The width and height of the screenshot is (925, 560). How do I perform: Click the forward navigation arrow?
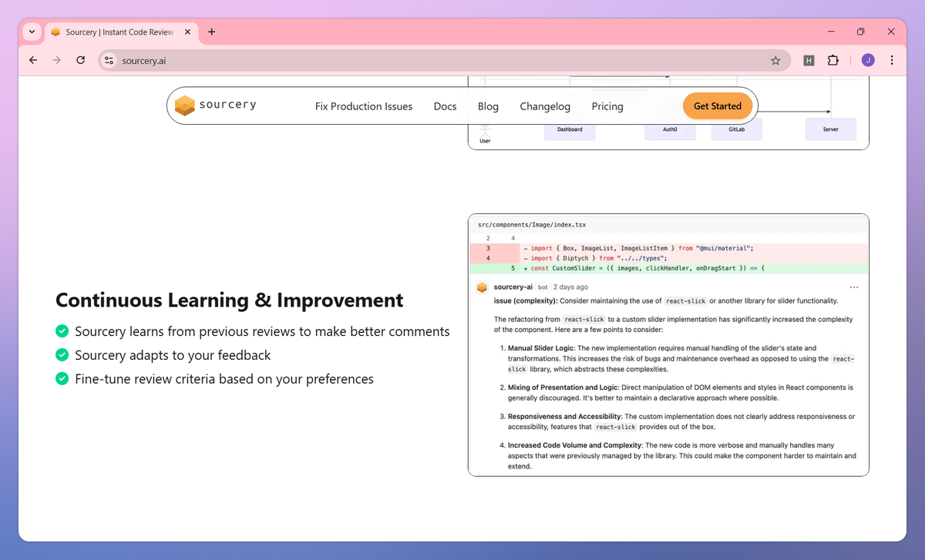coord(56,60)
